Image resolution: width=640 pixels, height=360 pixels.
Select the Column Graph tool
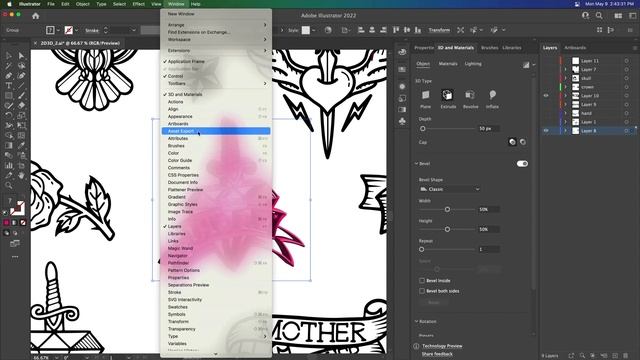coord(9,165)
